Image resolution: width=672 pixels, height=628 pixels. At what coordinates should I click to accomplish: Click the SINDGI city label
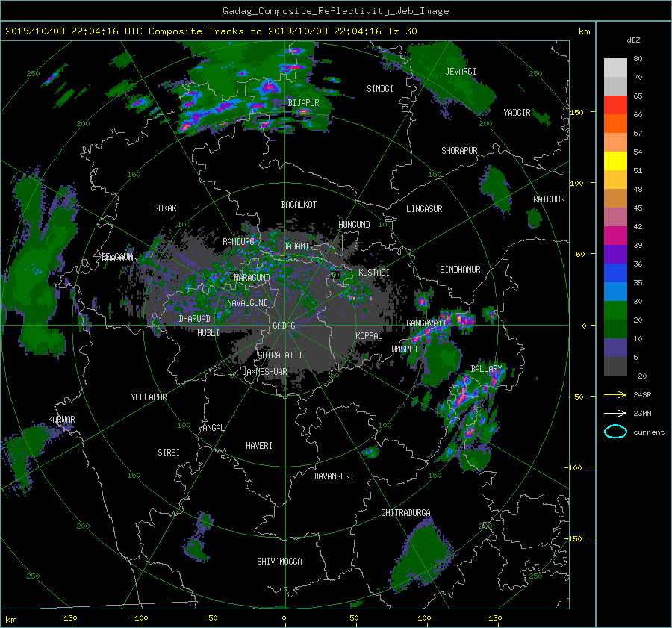380,89
